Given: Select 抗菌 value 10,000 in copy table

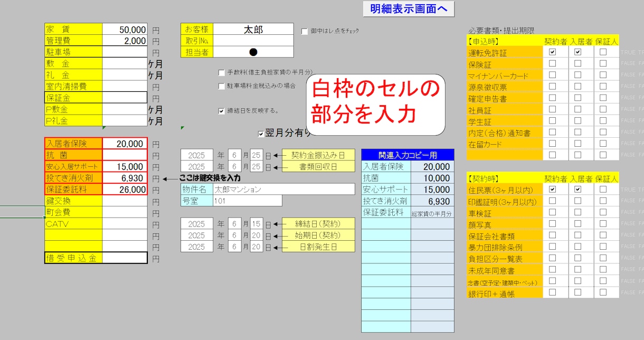Looking at the screenshot, I should [x=432, y=178].
